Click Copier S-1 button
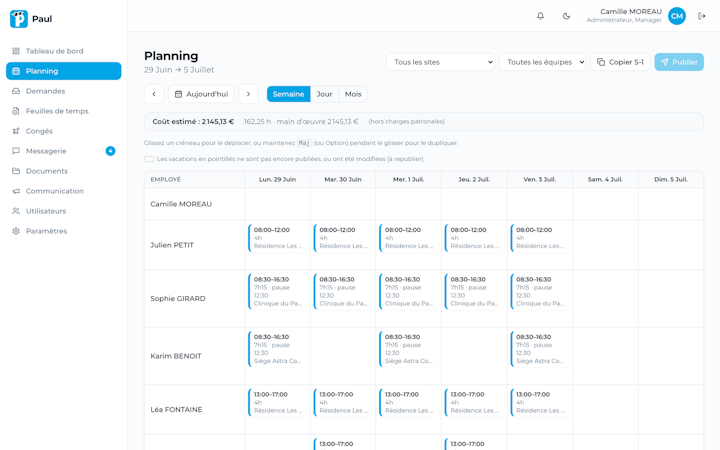 click(620, 62)
